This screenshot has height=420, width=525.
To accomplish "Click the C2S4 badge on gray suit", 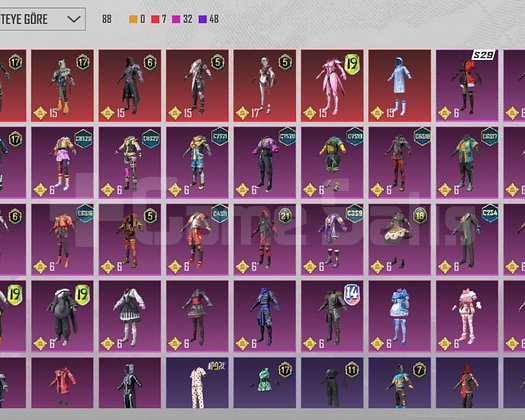I will point(489,213).
